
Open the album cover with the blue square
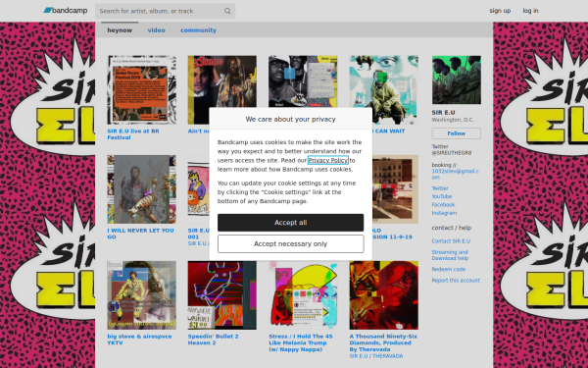point(303,81)
